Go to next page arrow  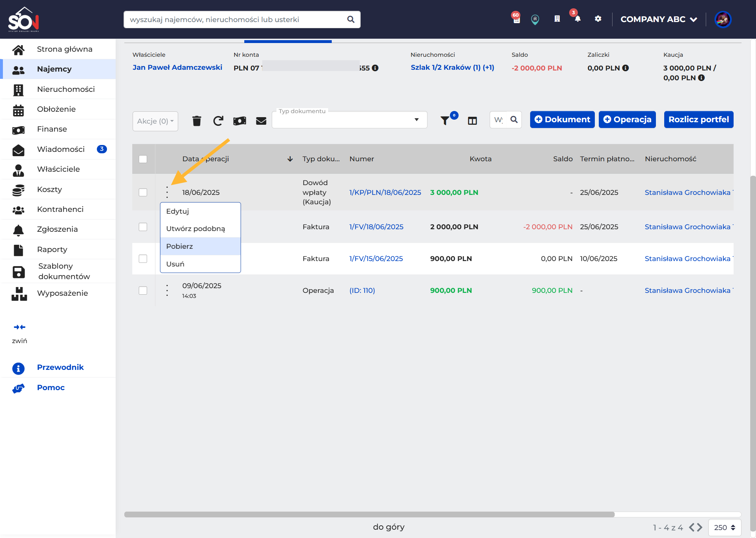pyautogui.click(x=700, y=528)
